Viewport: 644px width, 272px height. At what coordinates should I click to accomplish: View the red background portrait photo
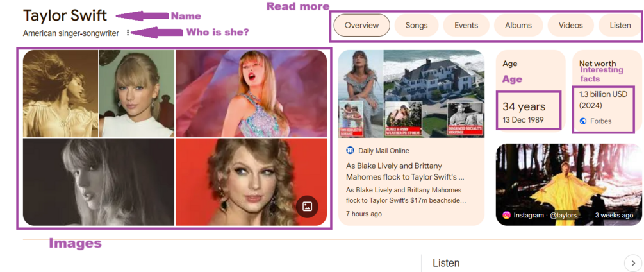251,182
